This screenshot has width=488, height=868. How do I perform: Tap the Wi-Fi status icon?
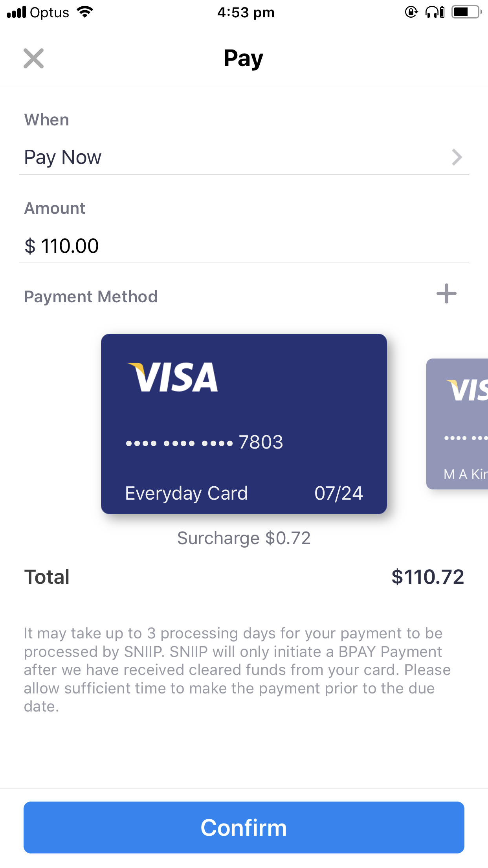pos(85,12)
